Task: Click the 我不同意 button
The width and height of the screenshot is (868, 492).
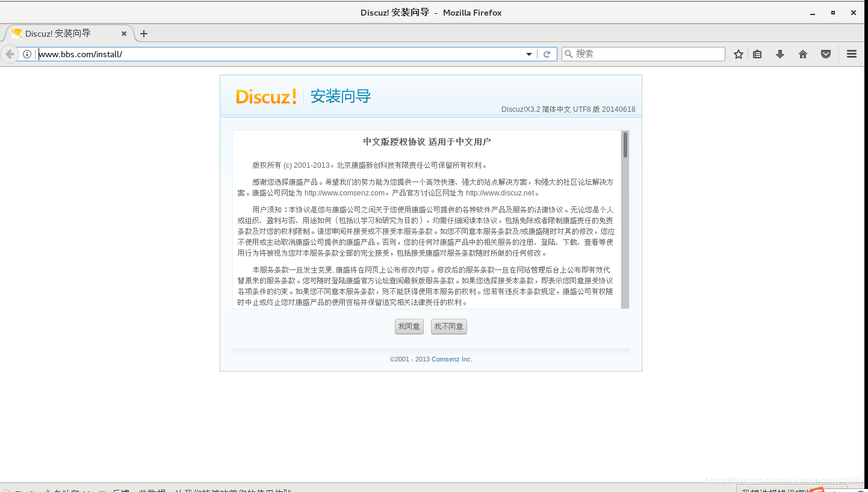Action: 449,327
